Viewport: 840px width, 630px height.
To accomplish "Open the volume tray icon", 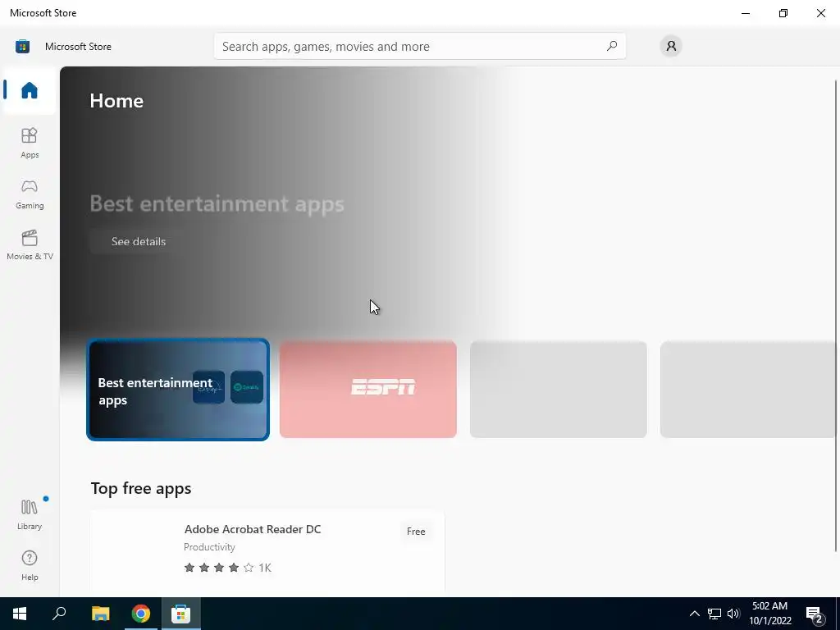I will (x=733, y=614).
